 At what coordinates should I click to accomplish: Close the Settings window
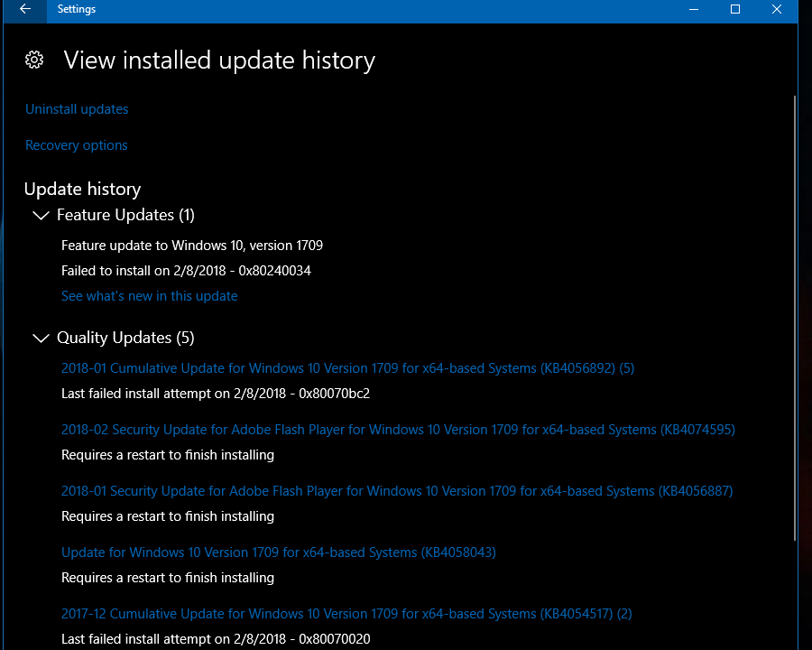tap(776, 10)
